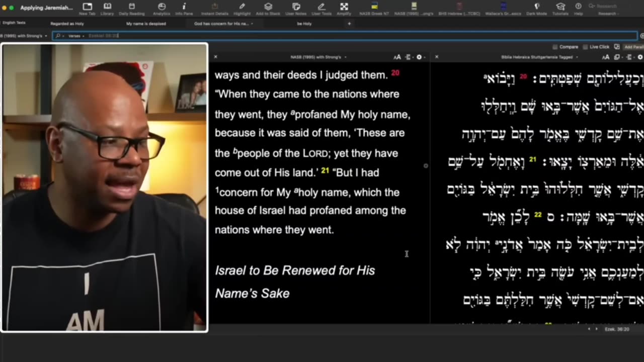This screenshot has height=362, width=644.
Task: Open the search magnifier options dropdown
Action: pyautogui.click(x=59, y=36)
